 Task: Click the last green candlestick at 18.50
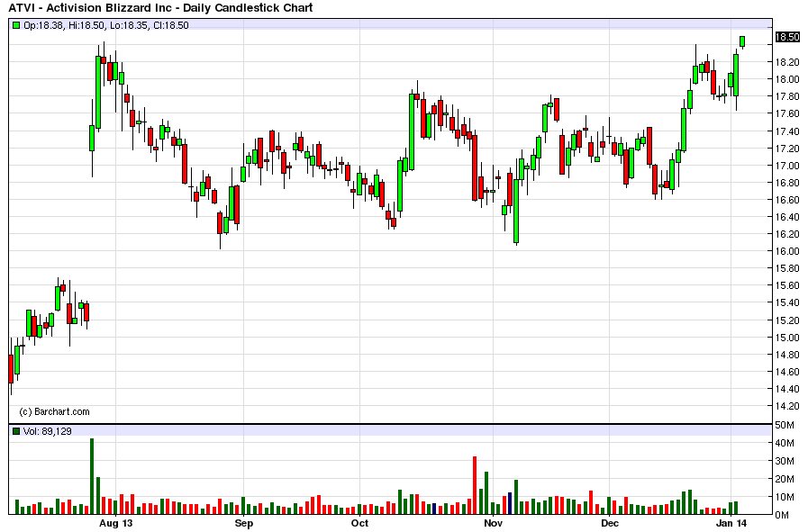coord(742,41)
